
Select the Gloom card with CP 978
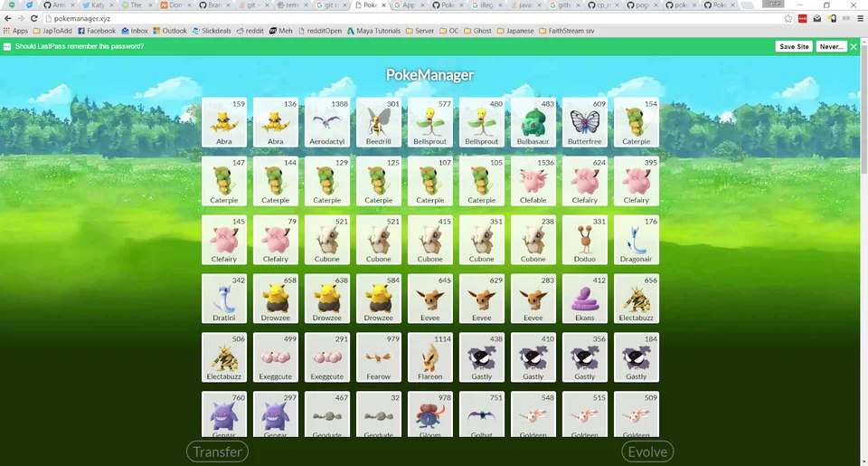pos(430,414)
